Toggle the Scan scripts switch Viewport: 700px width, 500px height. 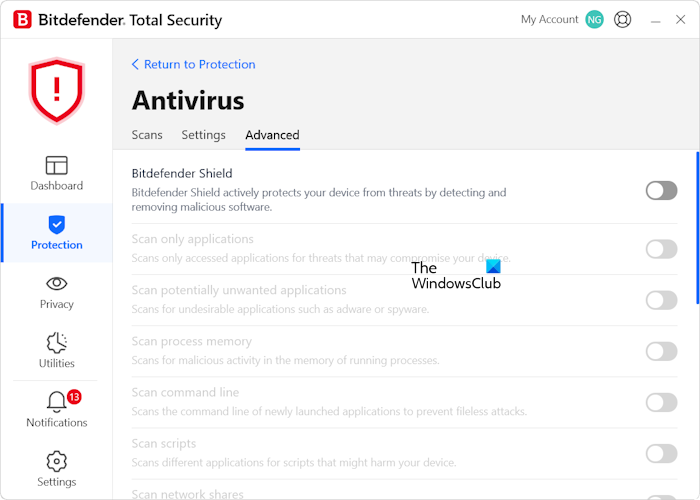(x=661, y=453)
